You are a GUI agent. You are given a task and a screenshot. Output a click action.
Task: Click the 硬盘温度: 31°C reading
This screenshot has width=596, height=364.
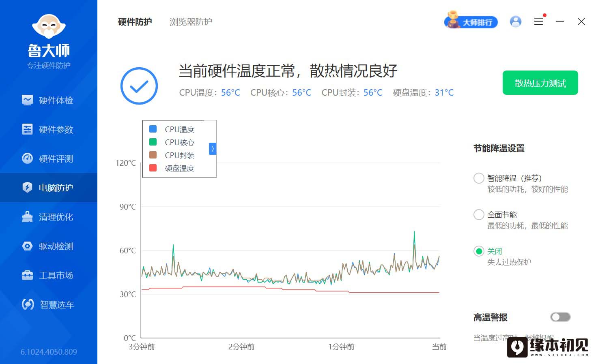click(x=423, y=93)
